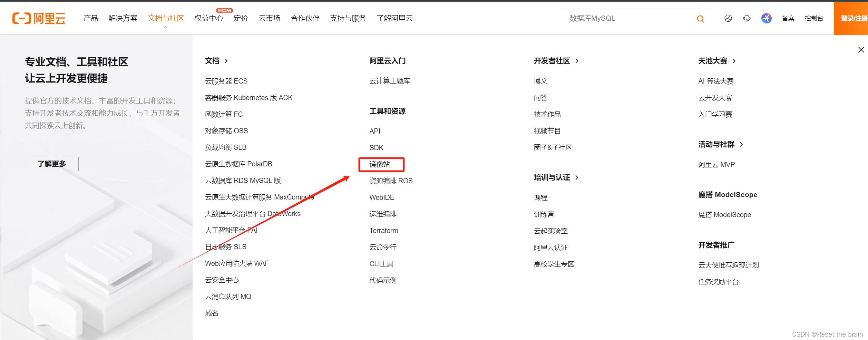Open the 训练营 link
The image size is (868, 340).
coord(544,214)
